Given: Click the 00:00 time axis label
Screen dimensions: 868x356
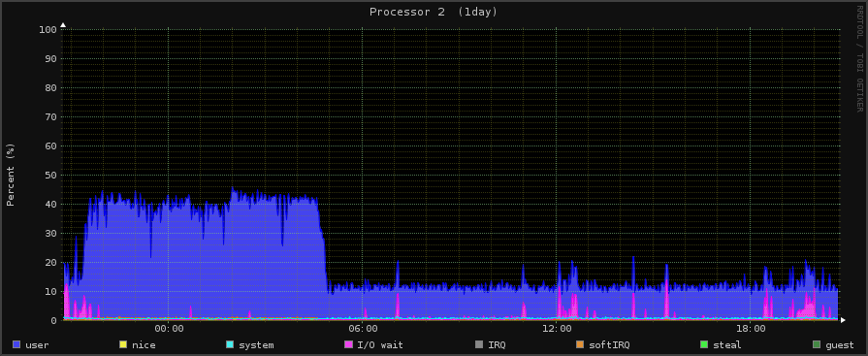Looking at the screenshot, I should (x=169, y=328).
